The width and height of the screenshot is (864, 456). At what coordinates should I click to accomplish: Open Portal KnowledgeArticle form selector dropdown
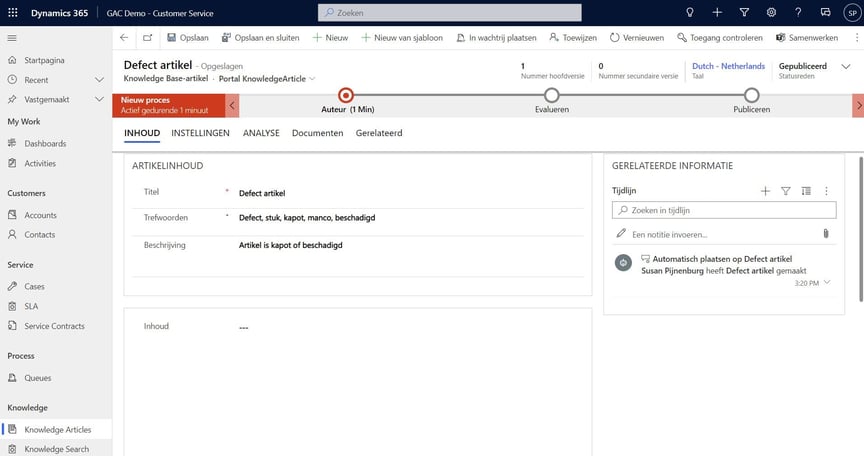click(312, 79)
